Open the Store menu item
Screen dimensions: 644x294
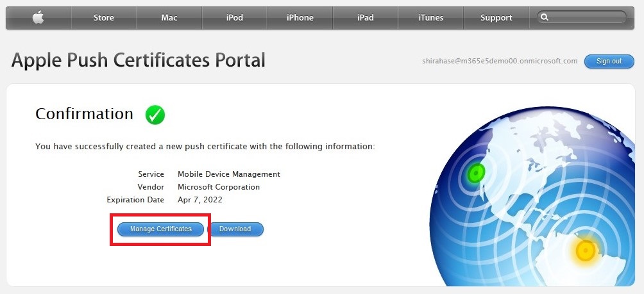(x=103, y=18)
